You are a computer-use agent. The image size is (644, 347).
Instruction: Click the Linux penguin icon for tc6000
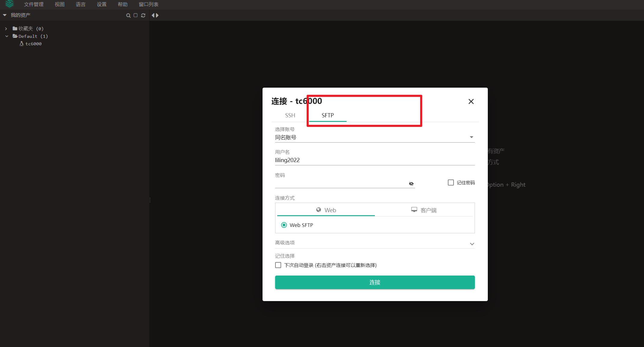pos(21,44)
